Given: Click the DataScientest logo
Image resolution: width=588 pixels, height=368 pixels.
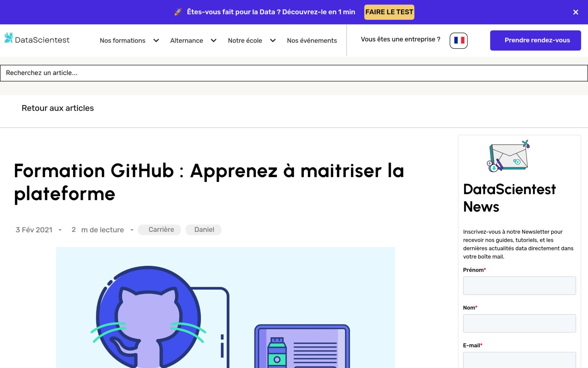Looking at the screenshot, I should pos(37,38).
